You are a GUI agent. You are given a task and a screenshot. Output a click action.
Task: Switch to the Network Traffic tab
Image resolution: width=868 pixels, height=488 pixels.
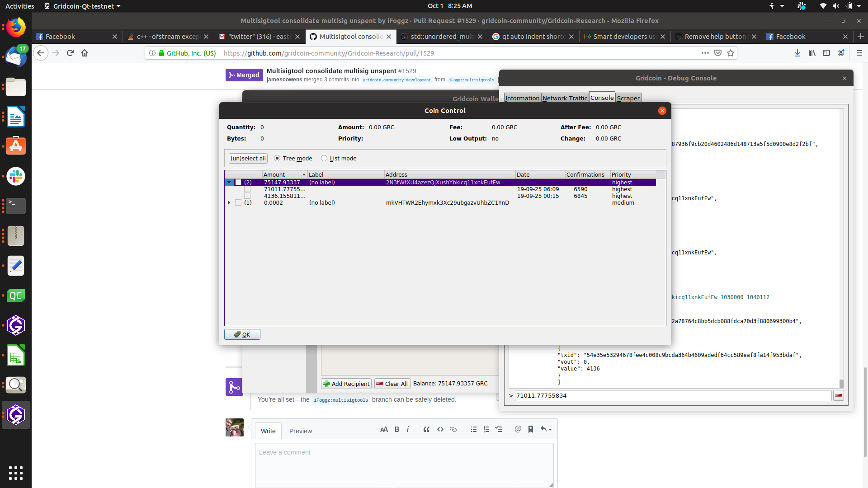[x=565, y=98]
